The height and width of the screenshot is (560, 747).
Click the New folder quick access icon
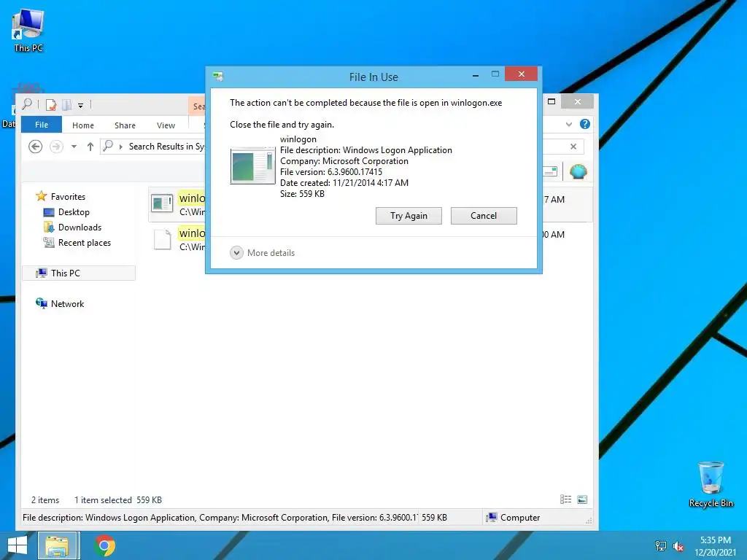coord(67,105)
